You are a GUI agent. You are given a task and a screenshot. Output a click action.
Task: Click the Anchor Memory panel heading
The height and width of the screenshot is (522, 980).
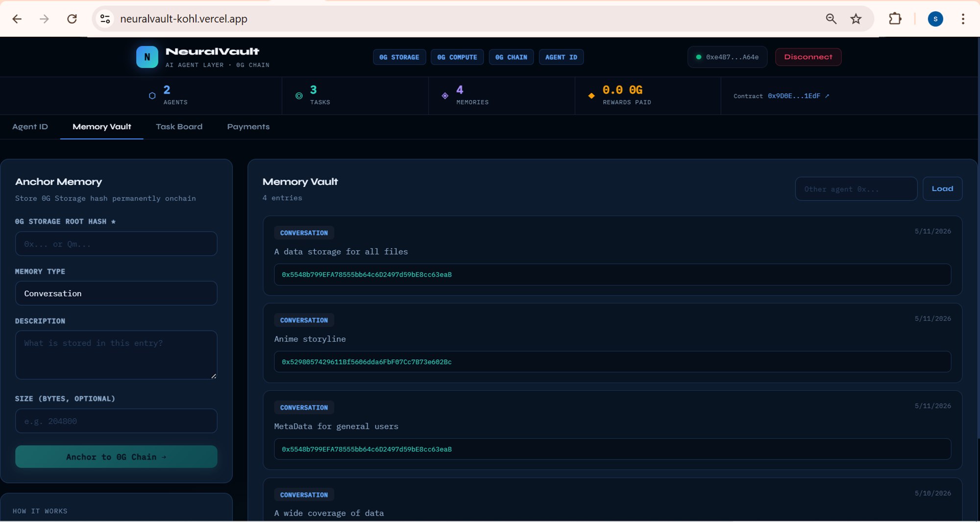(x=59, y=182)
